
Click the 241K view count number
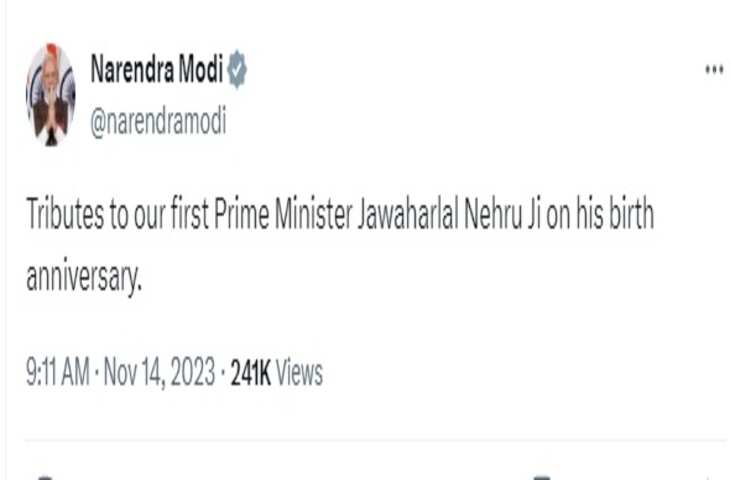click(250, 374)
